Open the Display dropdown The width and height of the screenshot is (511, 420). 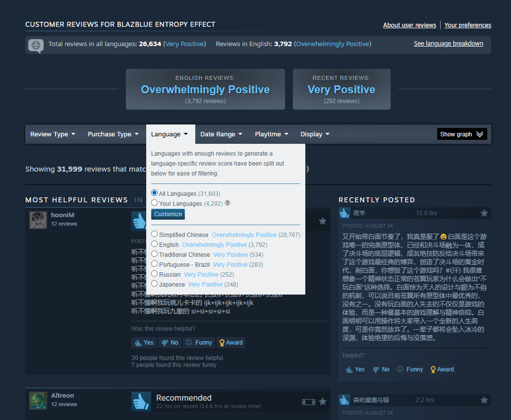pyautogui.click(x=315, y=134)
